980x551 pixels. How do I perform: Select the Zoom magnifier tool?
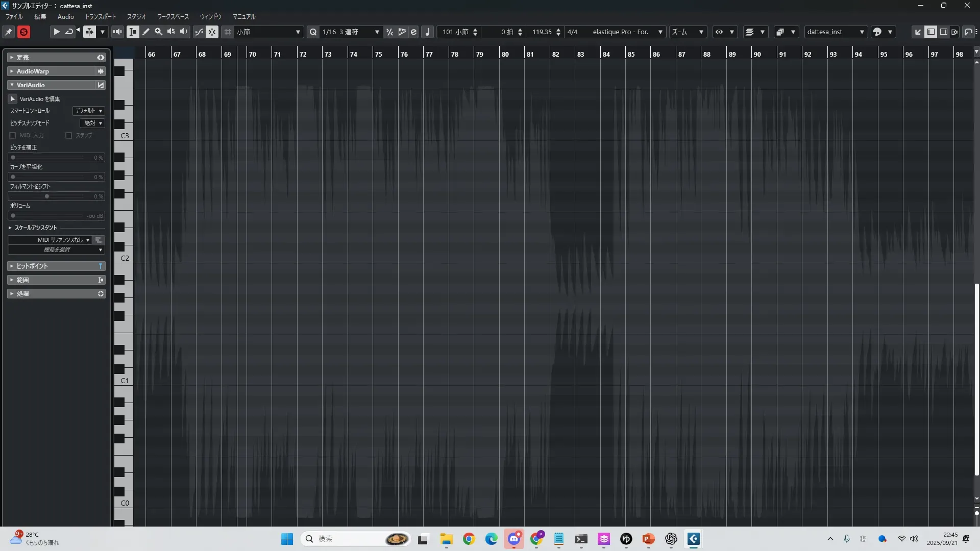click(159, 32)
